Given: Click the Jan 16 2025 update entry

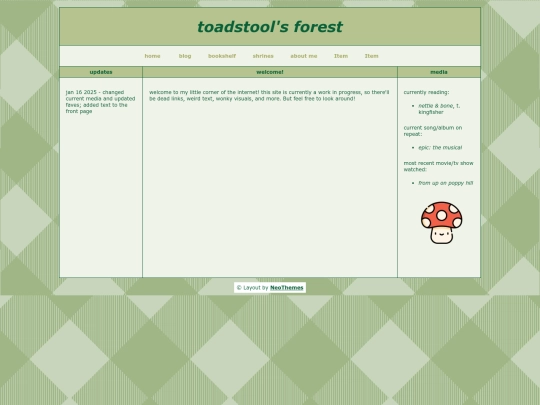Looking at the screenshot, I should tap(100, 102).
